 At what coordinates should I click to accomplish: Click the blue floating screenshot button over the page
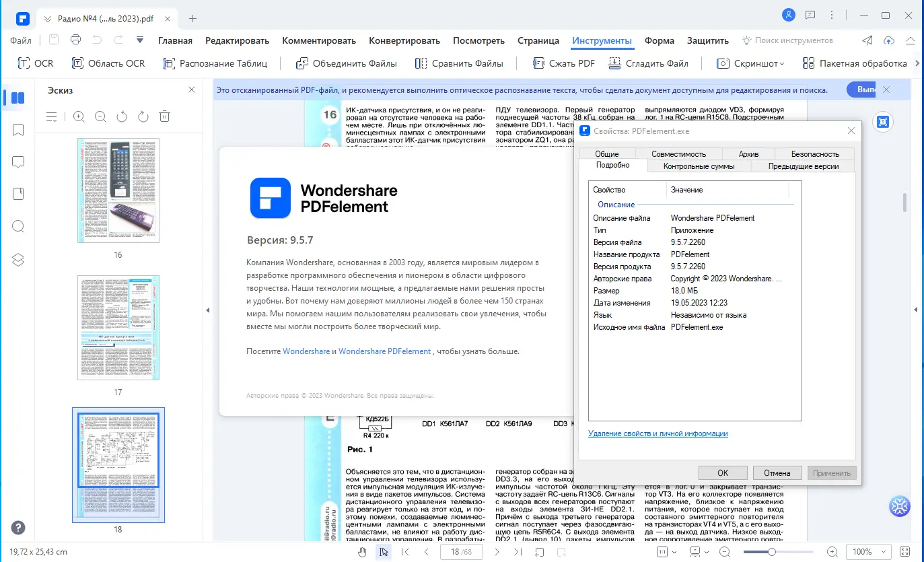[x=883, y=122]
